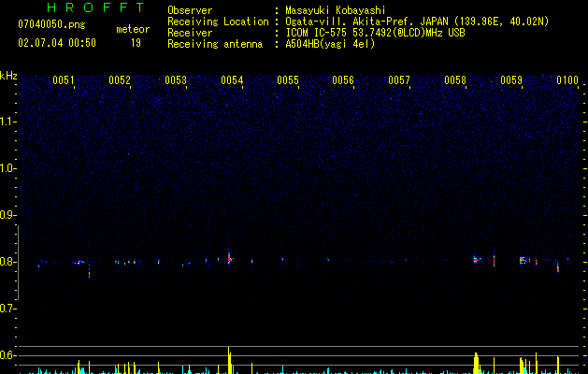Click the 1.1 kHz axis label
The width and height of the screenshot is (588, 374).
[8, 122]
